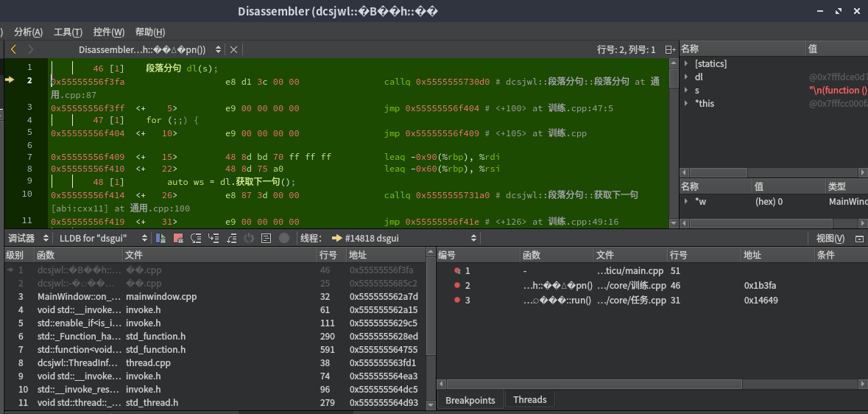Click mainwindow.cpp file cell in stack
868x414 pixels.
pyautogui.click(x=161, y=297)
